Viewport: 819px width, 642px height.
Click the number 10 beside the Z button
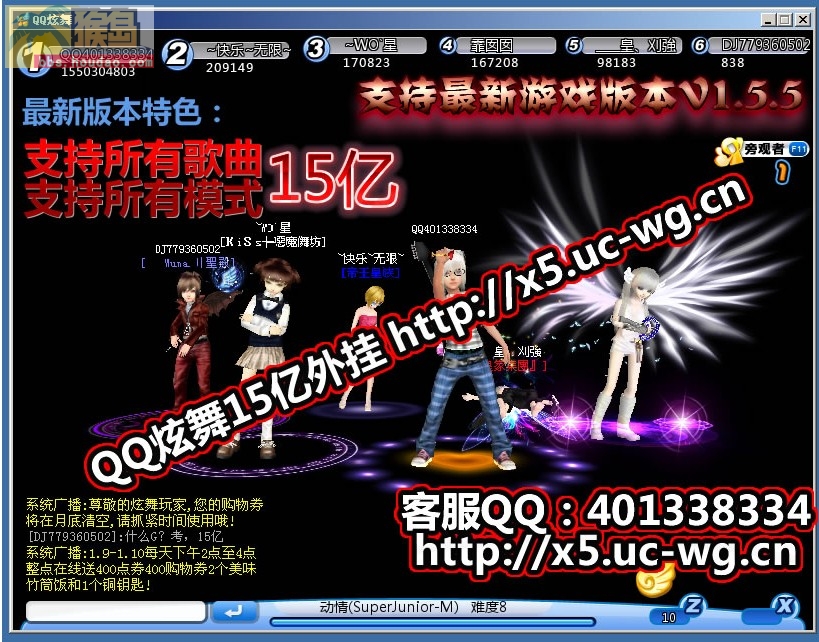point(669,617)
